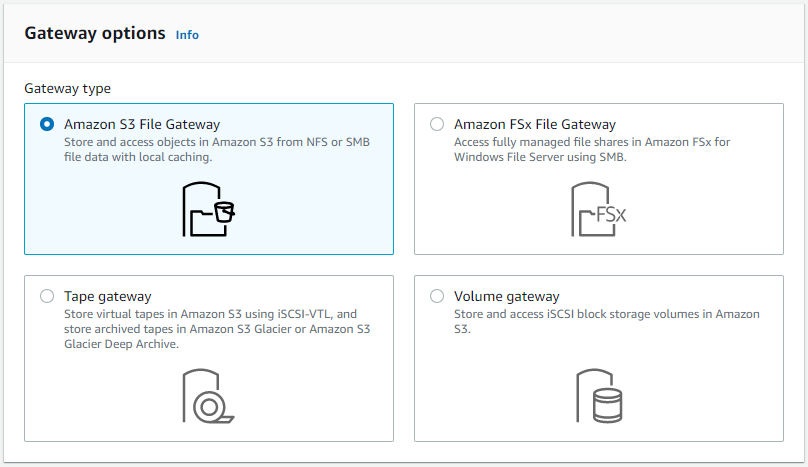808x467 pixels.
Task: Click the 'Amazon FSx File Gateway' title text
Action: click(x=535, y=124)
